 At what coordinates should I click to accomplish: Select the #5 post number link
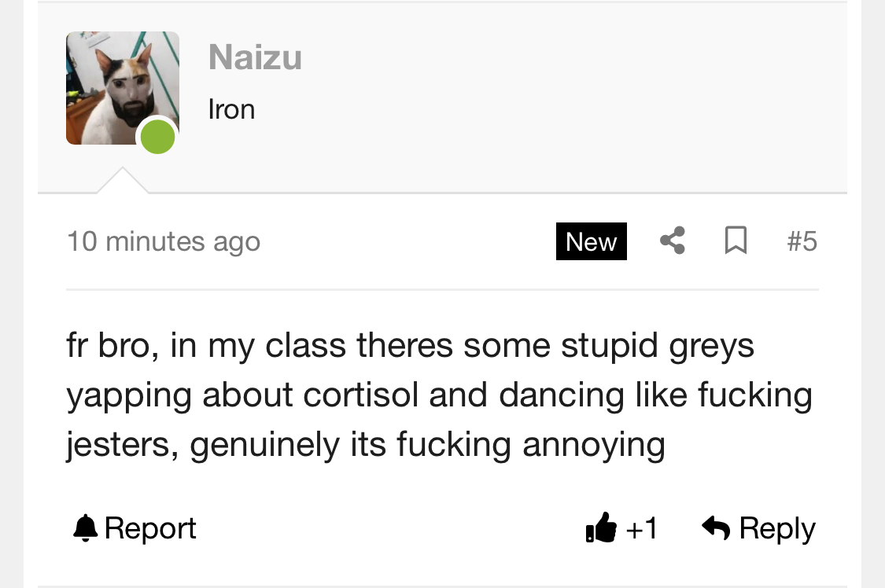pos(802,241)
